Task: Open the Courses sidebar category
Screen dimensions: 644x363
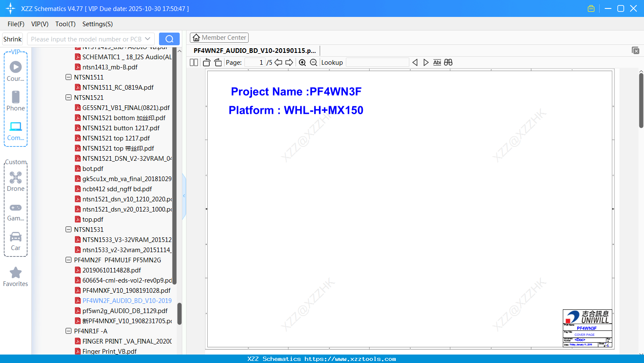Action: pos(16,71)
